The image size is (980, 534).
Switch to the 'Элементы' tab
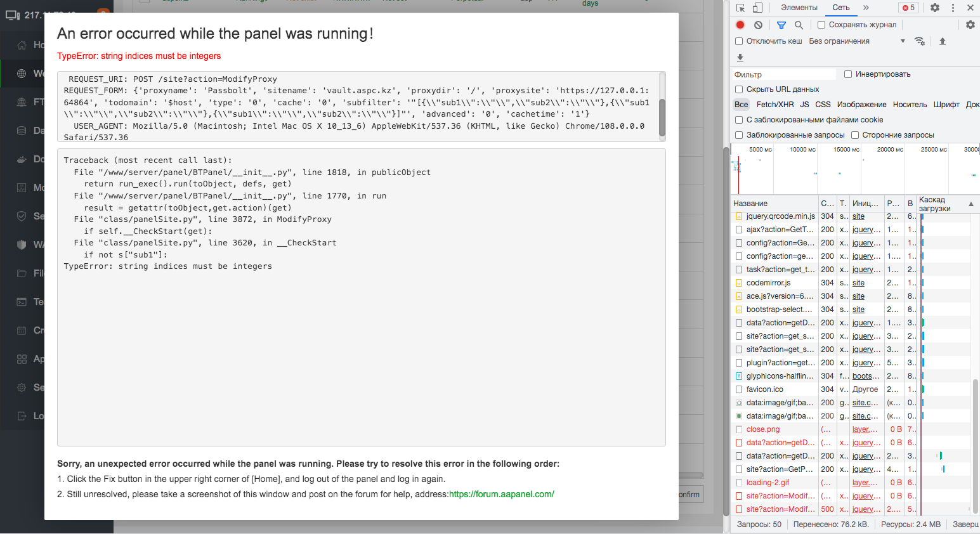click(x=799, y=8)
